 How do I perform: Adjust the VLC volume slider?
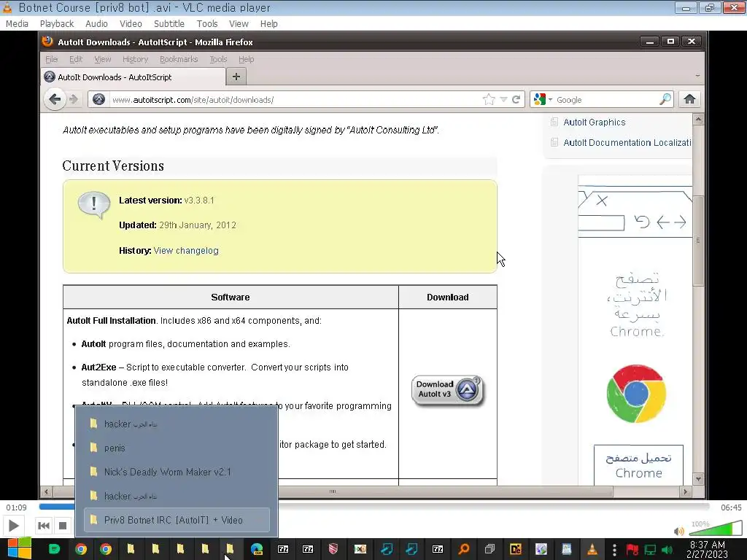(715, 529)
